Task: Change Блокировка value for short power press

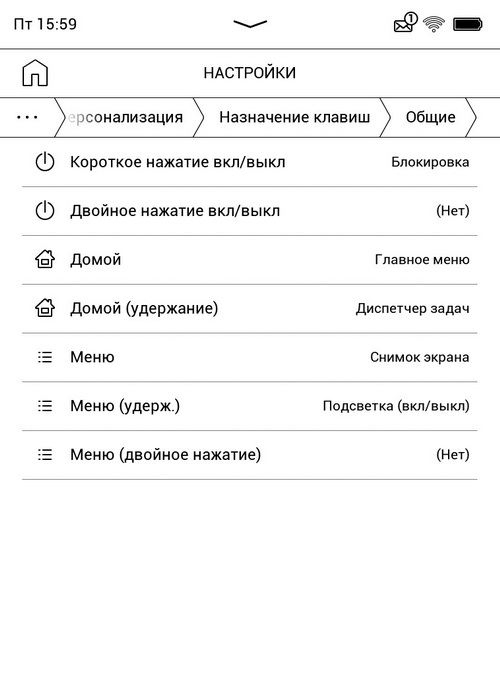Action: [x=430, y=162]
